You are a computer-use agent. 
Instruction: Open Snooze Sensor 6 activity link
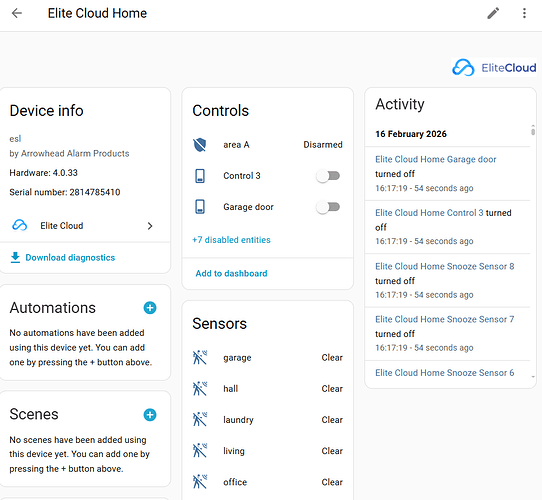[x=445, y=373]
